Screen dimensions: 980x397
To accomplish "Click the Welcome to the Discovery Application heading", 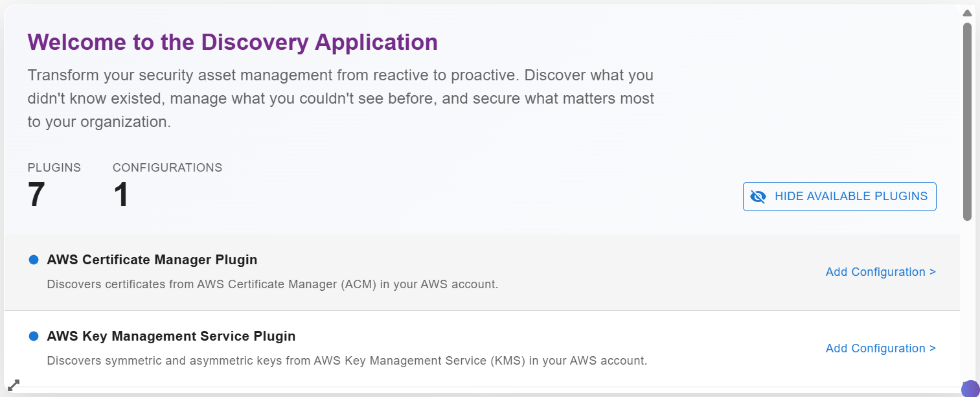I will [x=233, y=42].
